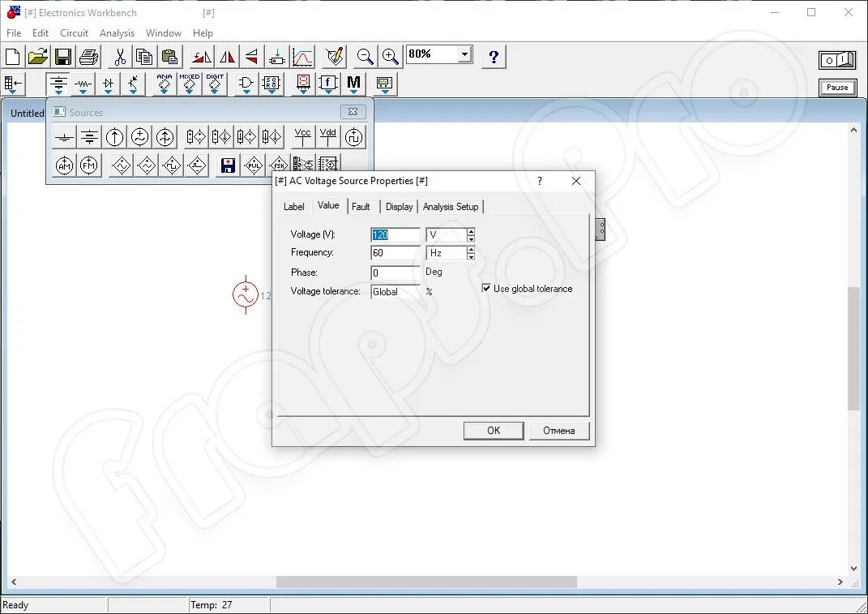Click the Frequency input field
Screen dimensions: 868x614
tap(396, 253)
